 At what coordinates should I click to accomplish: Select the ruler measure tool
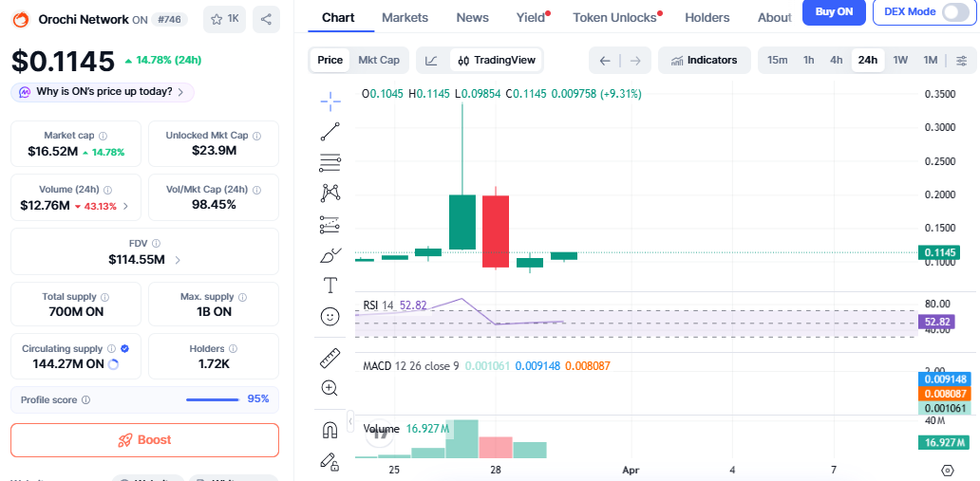[330, 358]
